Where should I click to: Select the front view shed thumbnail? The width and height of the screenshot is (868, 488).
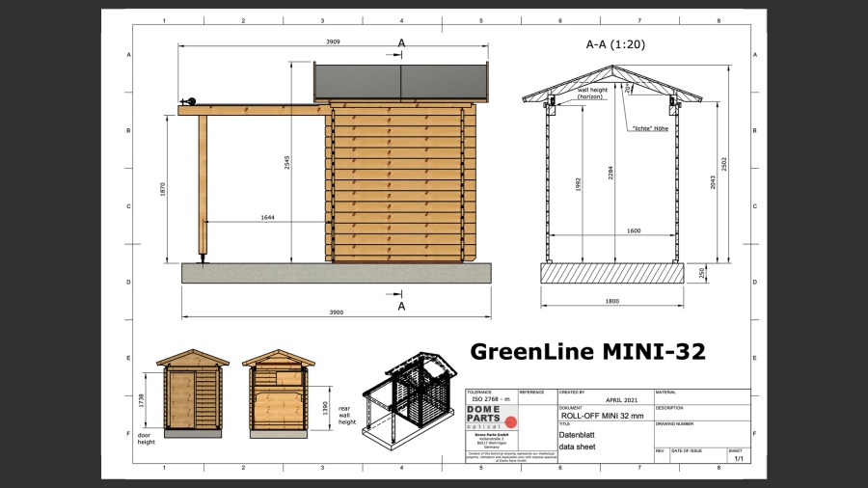click(x=193, y=393)
